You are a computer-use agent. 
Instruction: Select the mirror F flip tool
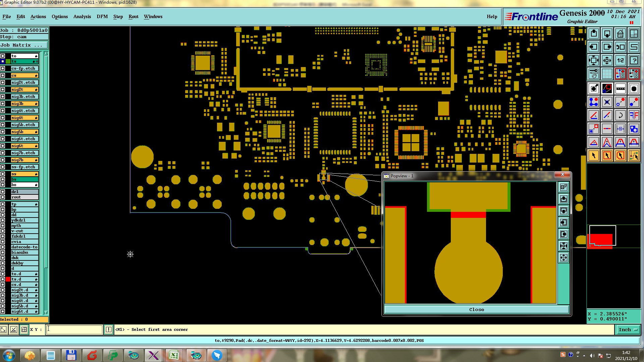634,115
